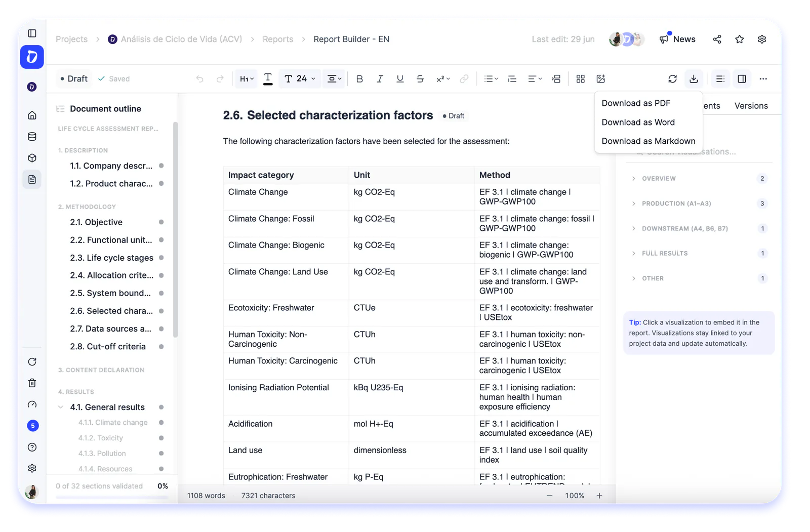Click the share icon in header

[x=717, y=39]
